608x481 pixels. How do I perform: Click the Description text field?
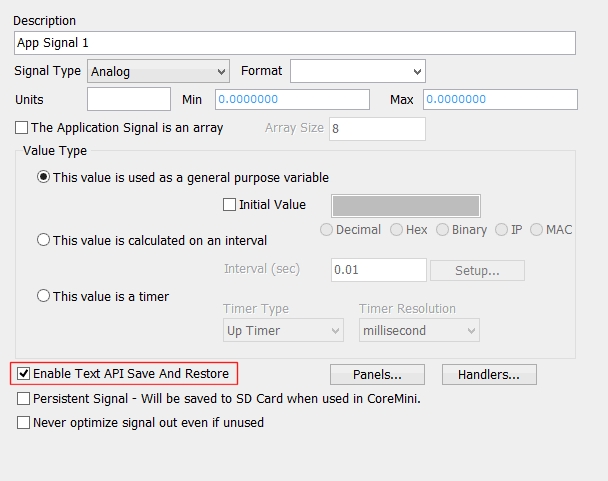pos(295,43)
